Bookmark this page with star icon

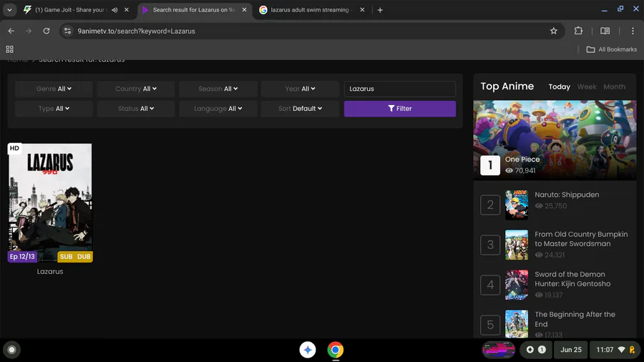tap(554, 31)
